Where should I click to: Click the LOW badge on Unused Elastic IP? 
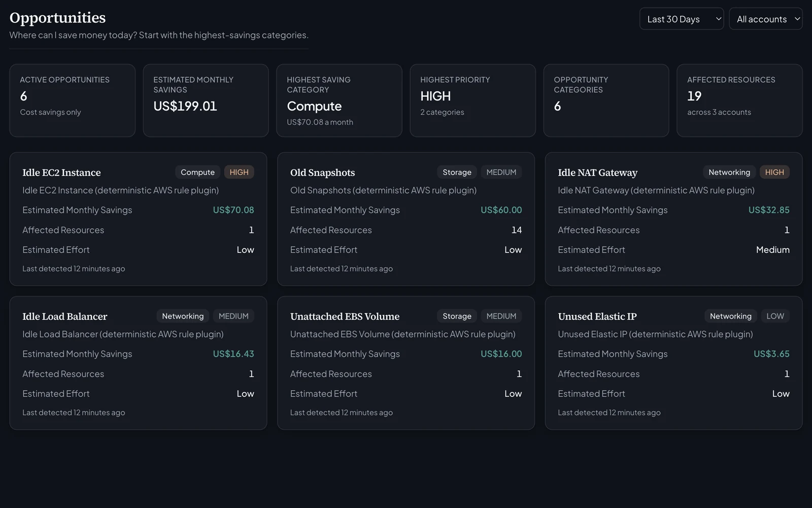click(x=775, y=316)
